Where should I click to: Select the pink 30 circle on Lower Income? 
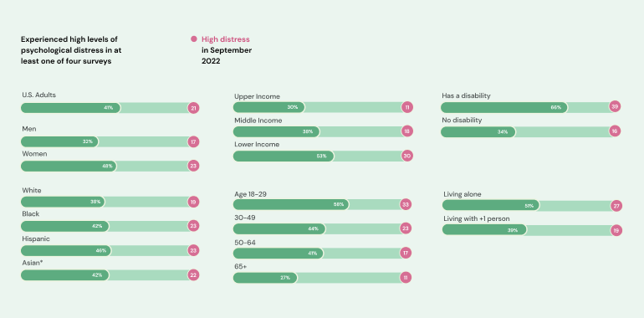pyautogui.click(x=407, y=156)
